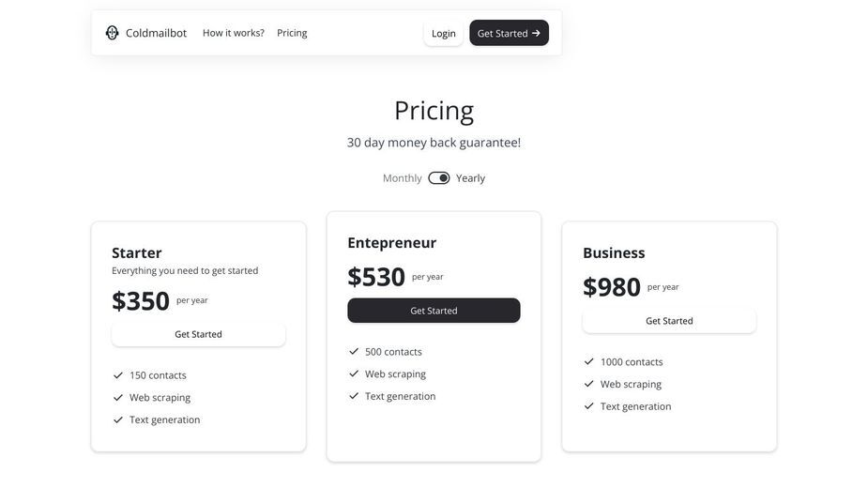Viewport: 868px width, 488px height.
Task: Click the Coldmailbot brand name
Action: (x=156, y=33)
